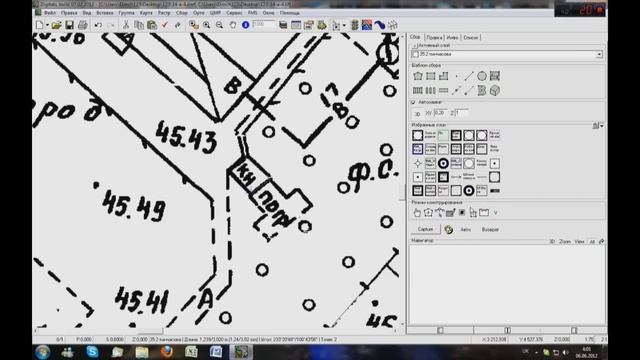Click the toolbar scale input field
The width and height of the screenshot is (640, 360).
tap(264, 25)
